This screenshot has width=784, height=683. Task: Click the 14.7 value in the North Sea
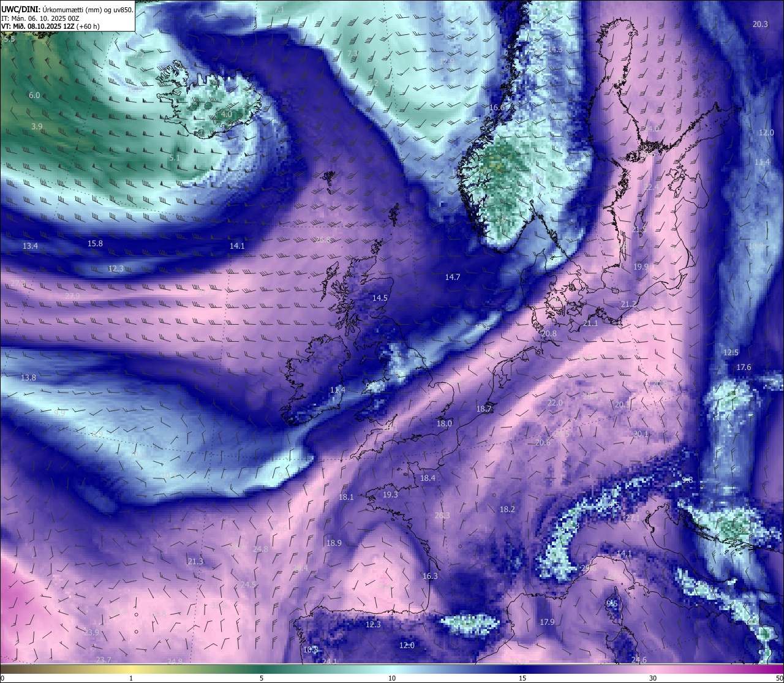pyautogui.click(x=453, y=277)
